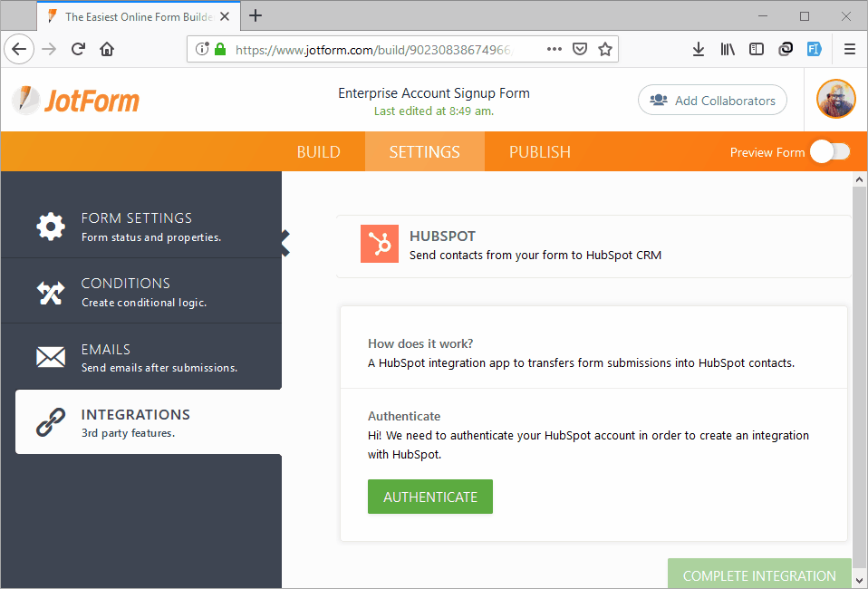Open site information icon in address bar
Viewport: 868px width, 589px height.
pyautogui.click(x=202, y=49)
